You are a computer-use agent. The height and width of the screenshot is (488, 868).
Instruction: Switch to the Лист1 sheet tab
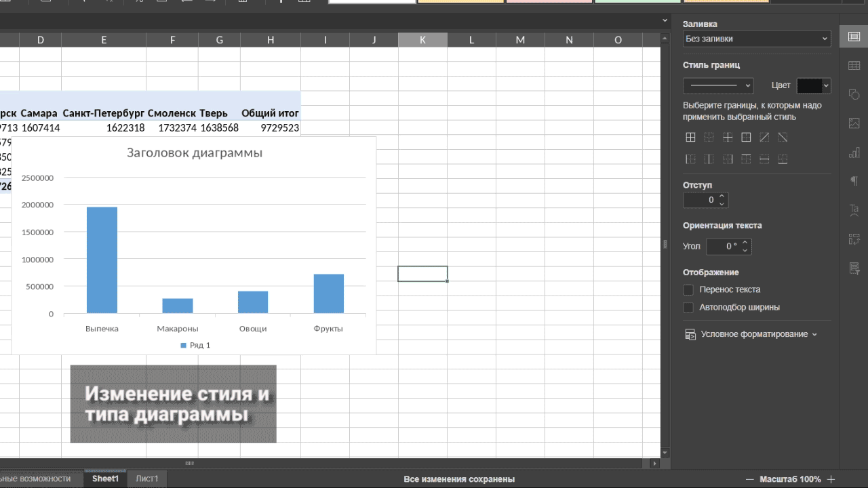pos(147,479)
